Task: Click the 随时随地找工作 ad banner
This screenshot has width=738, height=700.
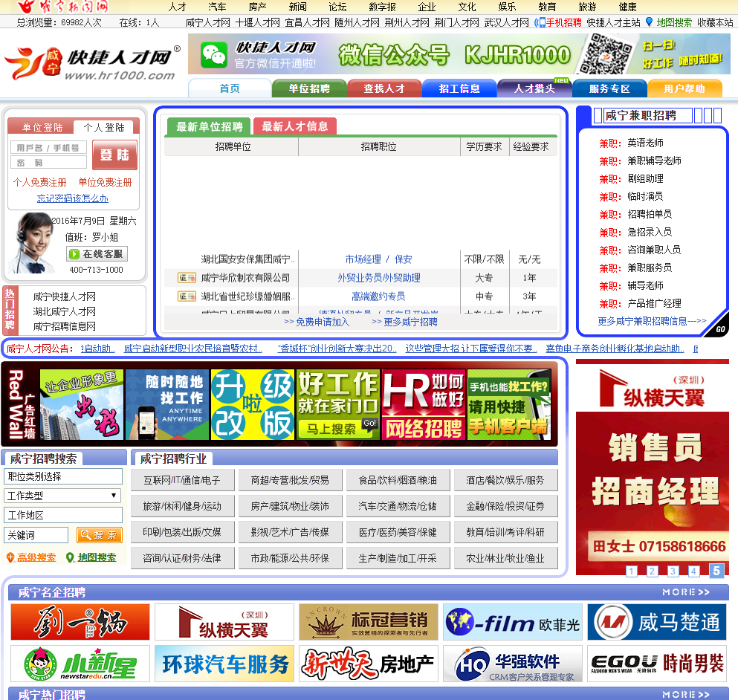Action: point(167,404)
